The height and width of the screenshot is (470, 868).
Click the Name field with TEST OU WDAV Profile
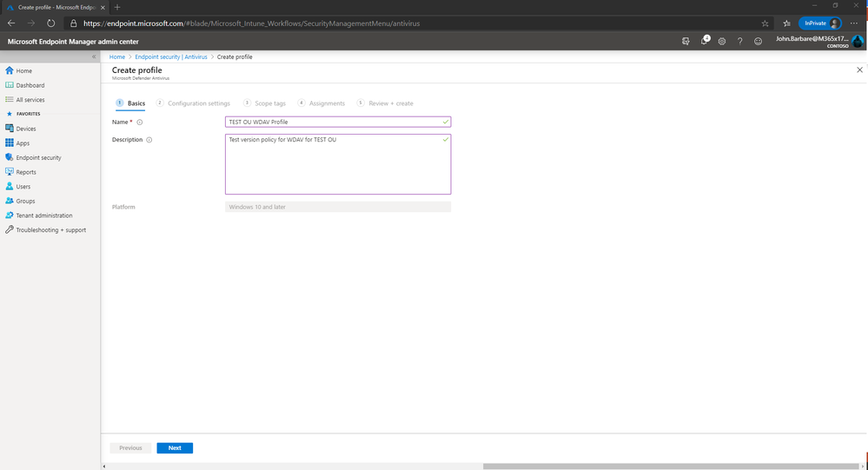(338, 122)
